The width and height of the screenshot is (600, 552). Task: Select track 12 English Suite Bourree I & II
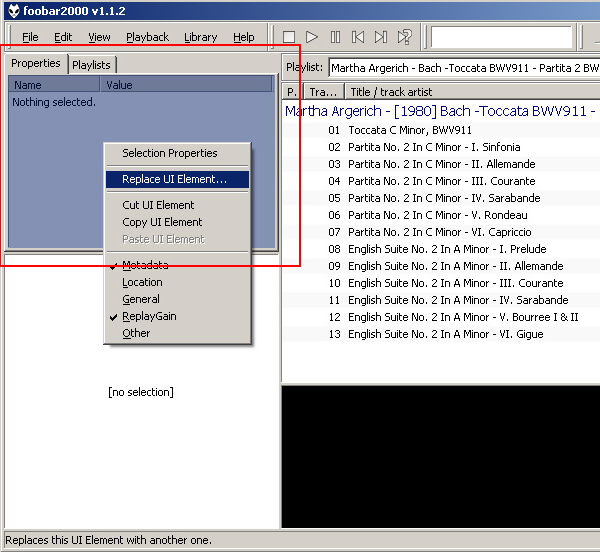click(x=441, y=317)
